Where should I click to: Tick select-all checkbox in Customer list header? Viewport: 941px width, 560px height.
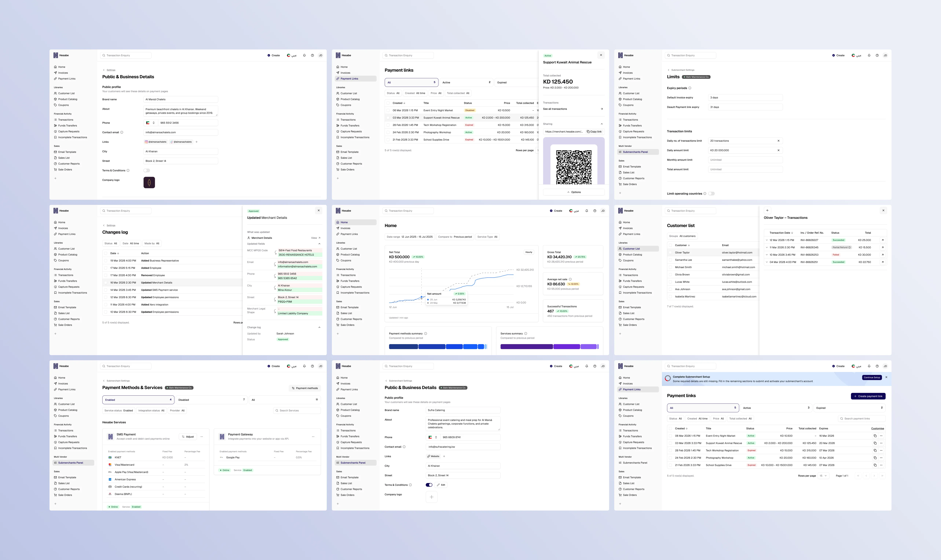coord(670,245)
